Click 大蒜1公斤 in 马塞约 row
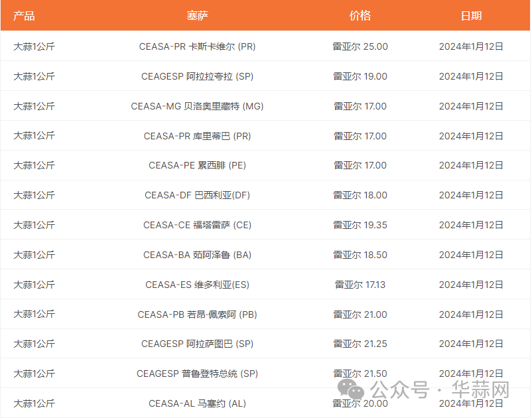 34,403
